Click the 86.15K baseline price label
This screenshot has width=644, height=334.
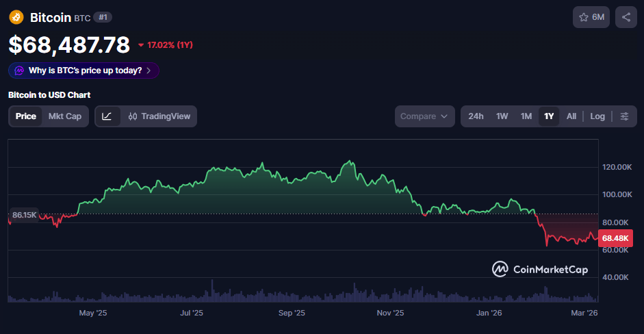pyautogui.click(x=24, y=215)
